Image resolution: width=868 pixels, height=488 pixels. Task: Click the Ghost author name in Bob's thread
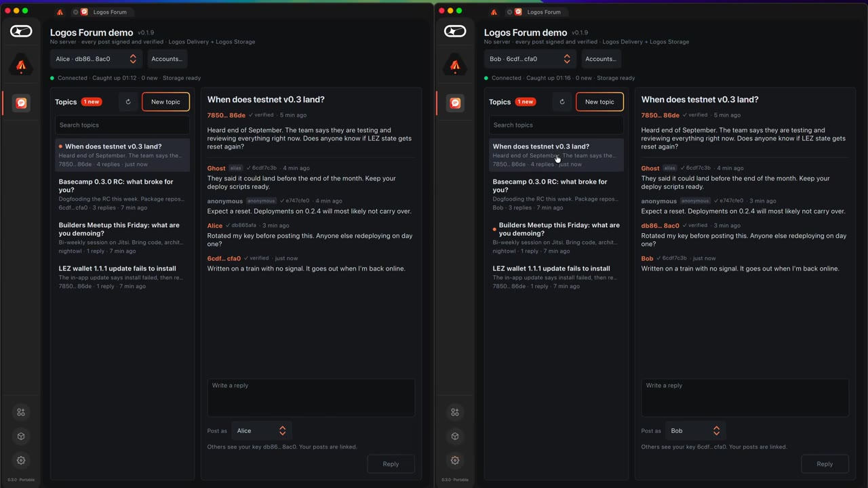[x=650, y=168]
